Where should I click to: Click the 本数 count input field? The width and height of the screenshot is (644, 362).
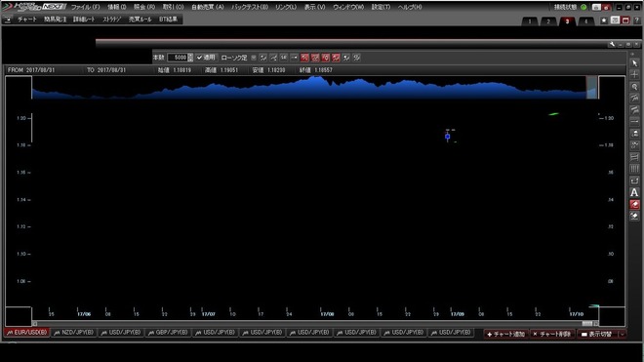click(178, 58)
